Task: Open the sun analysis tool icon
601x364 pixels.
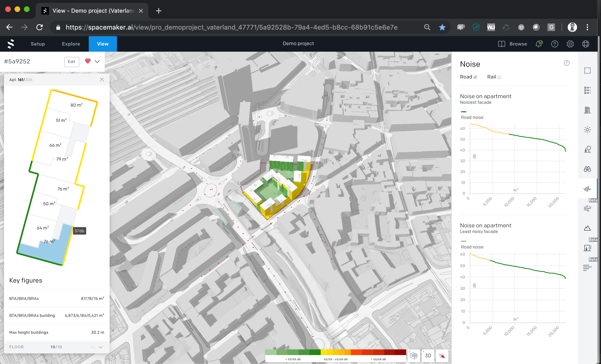Action: pos(587,130)
